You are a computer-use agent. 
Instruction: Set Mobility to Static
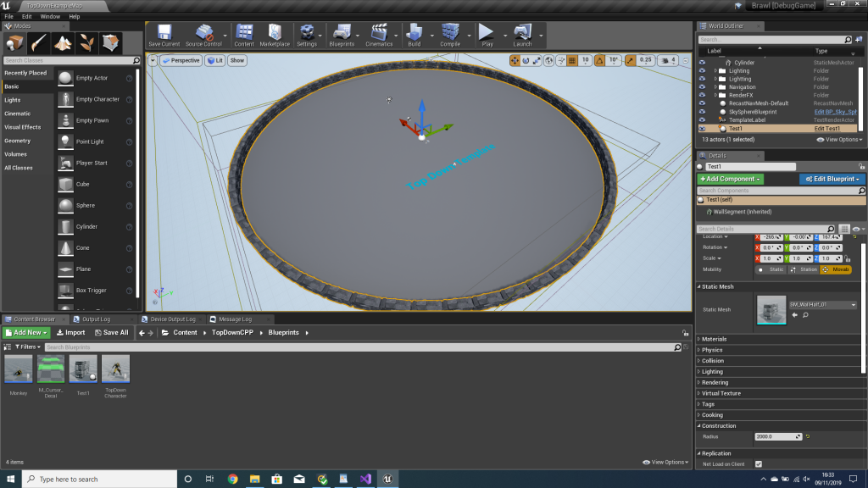[771, 269]
